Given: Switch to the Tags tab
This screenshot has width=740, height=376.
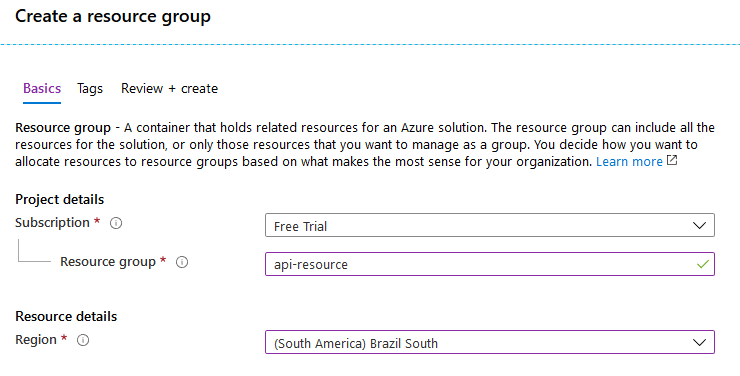Looking at the screenshot, I should [x=90, y=89].
